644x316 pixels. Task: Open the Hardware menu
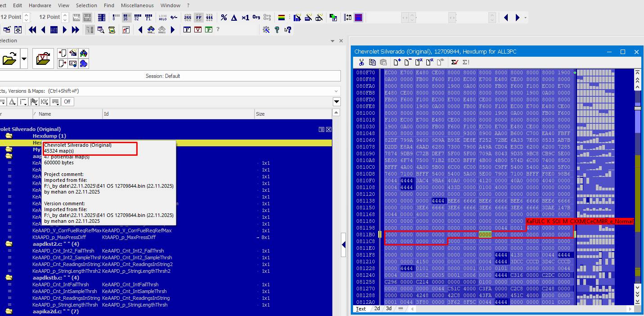pos(40,5)
